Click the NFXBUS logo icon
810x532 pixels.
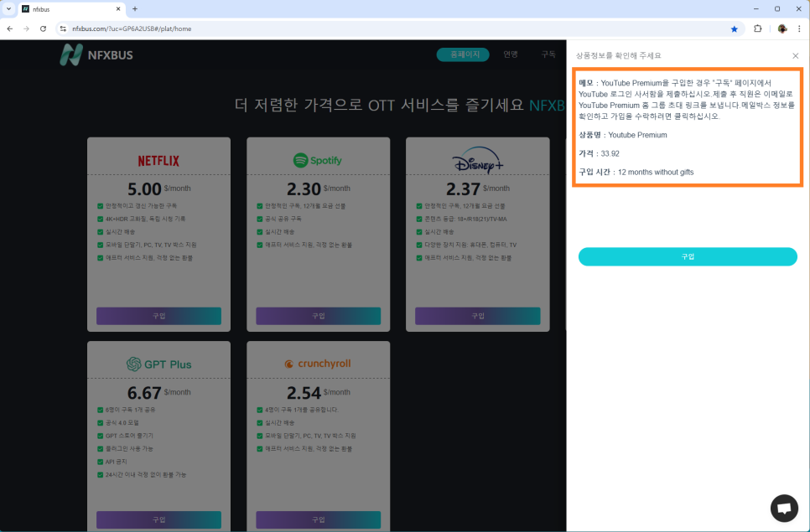tap(70, 54)
